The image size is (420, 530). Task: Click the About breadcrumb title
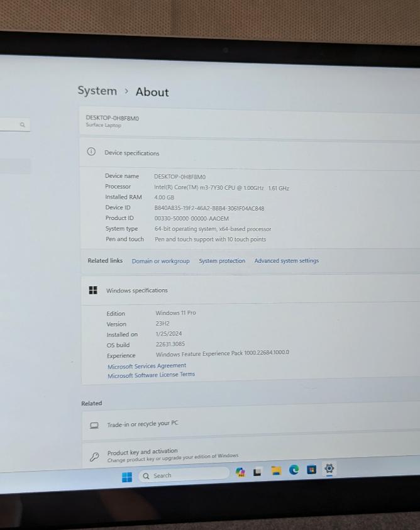tap(152, 92)
